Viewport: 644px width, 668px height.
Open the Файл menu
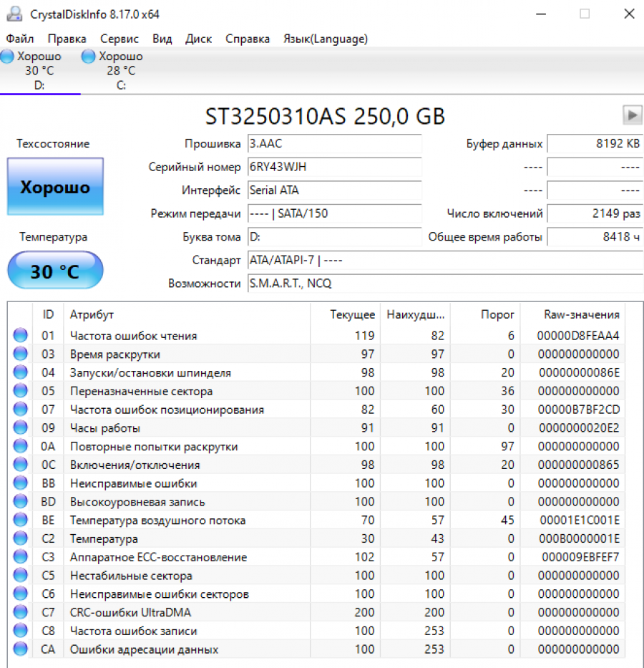coord(20,39)
